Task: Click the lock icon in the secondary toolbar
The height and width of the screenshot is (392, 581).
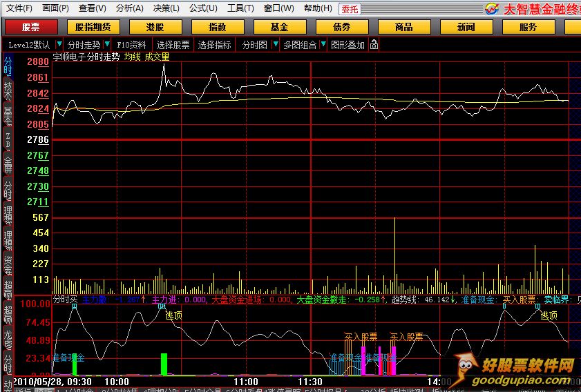Action: (374, 45)
